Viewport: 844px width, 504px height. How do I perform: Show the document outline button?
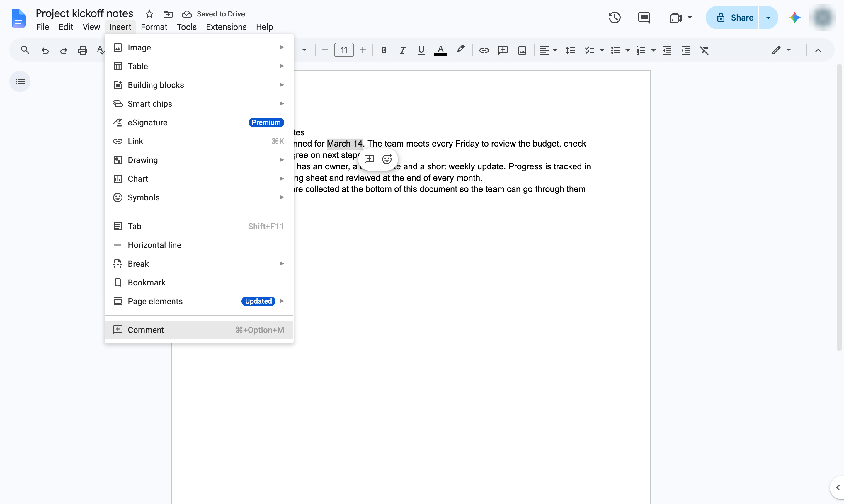pos(20,81)
